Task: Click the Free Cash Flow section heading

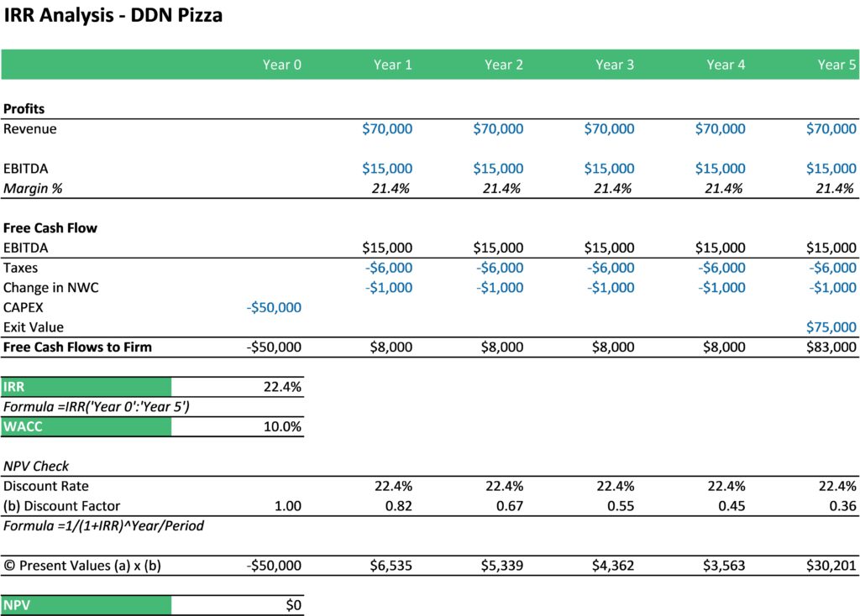Action: 50,228
